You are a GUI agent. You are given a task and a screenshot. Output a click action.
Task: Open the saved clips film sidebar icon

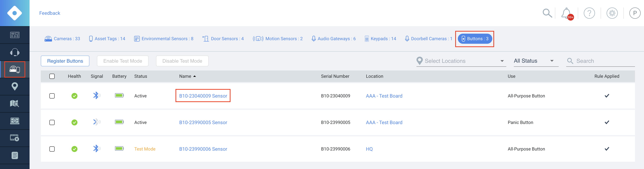pos(15,138)
